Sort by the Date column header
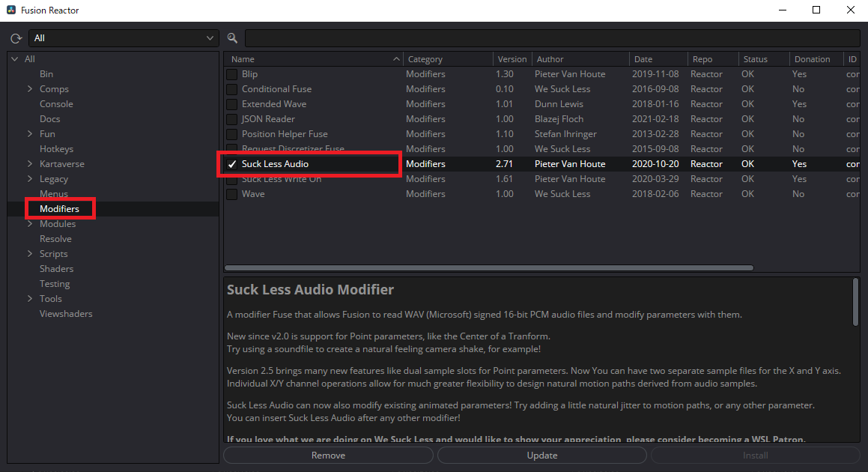 point(658,59)
